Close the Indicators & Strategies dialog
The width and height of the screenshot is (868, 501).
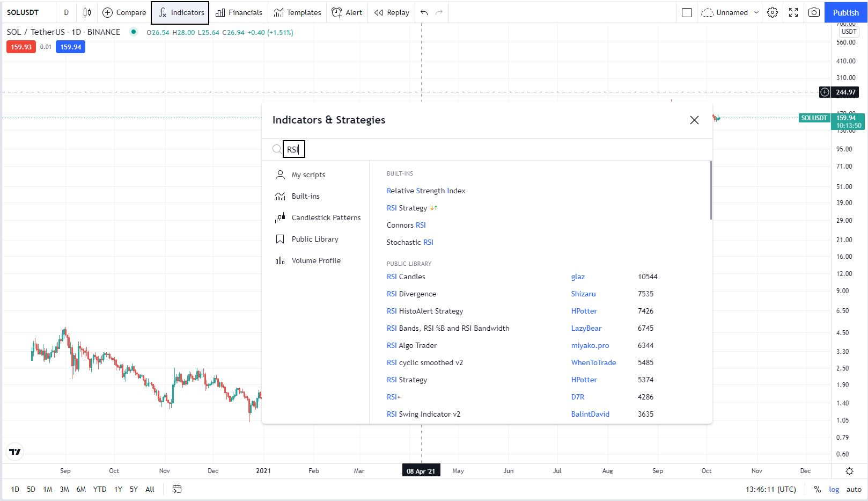pyautogui.click(x=694, y=120)
